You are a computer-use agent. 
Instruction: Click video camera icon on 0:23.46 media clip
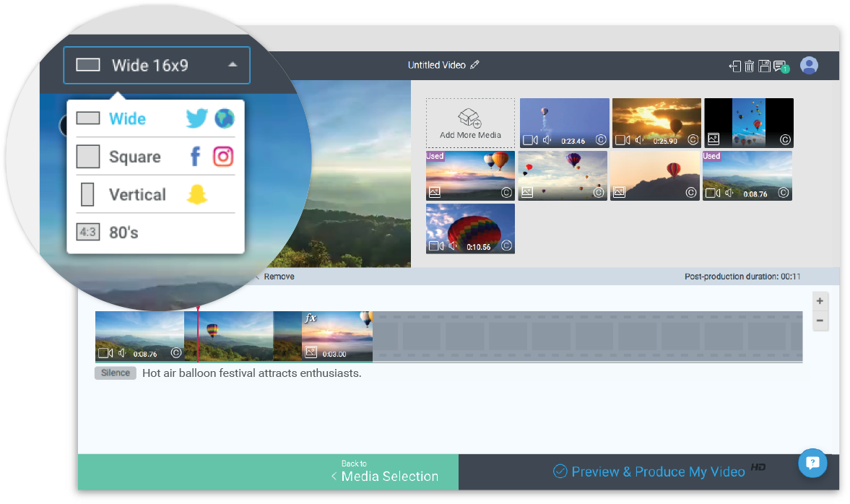[x=530, y=140]
